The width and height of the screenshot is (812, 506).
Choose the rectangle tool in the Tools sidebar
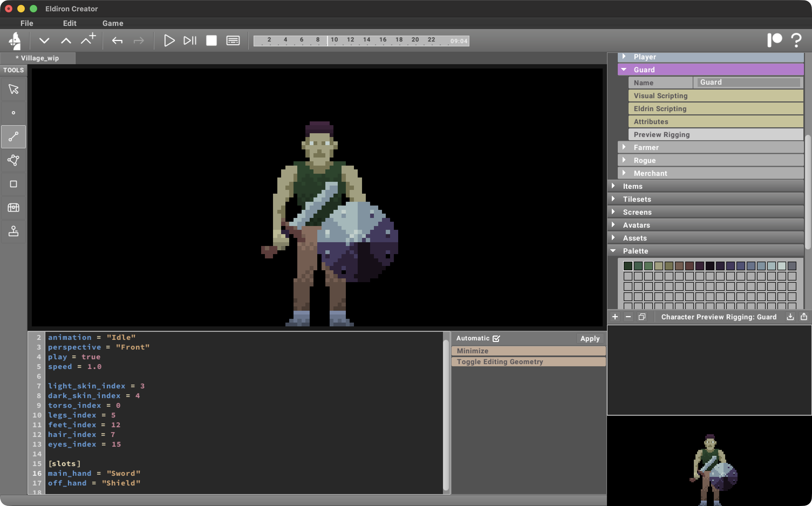coord(13,184)
